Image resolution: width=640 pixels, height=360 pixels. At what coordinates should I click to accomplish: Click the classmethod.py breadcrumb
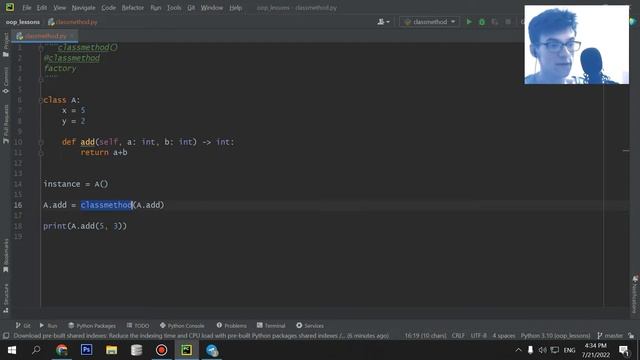coord(73,22)
